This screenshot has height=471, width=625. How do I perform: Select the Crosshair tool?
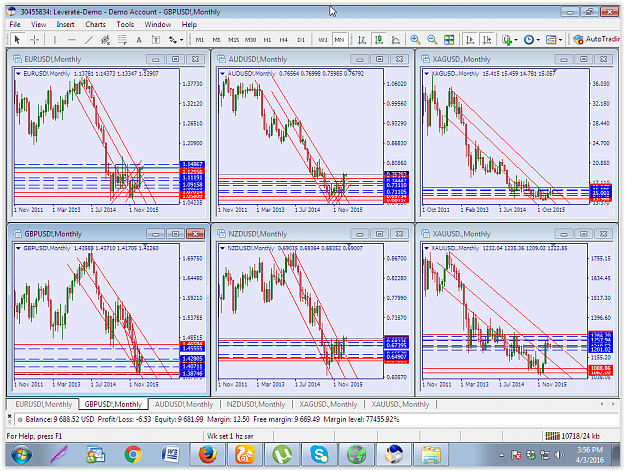pyautogui.click(x=35, y=39)
